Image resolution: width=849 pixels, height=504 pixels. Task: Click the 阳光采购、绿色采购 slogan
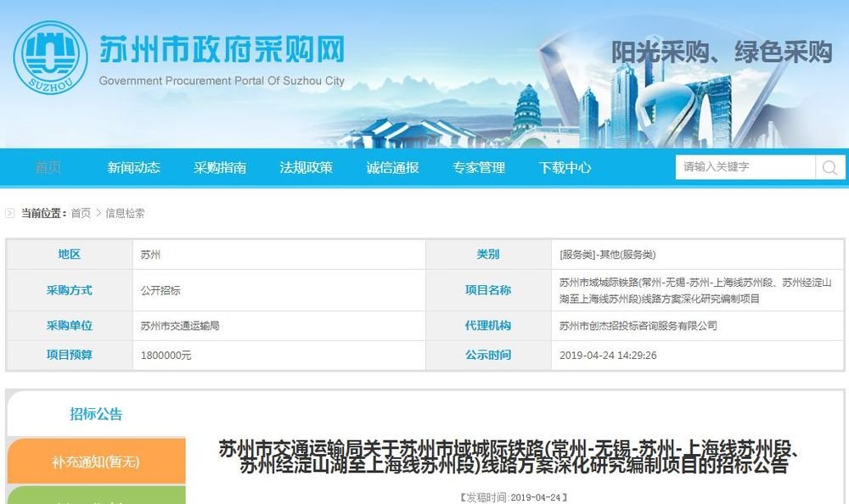pyautogui.click(x=722, y=53)
